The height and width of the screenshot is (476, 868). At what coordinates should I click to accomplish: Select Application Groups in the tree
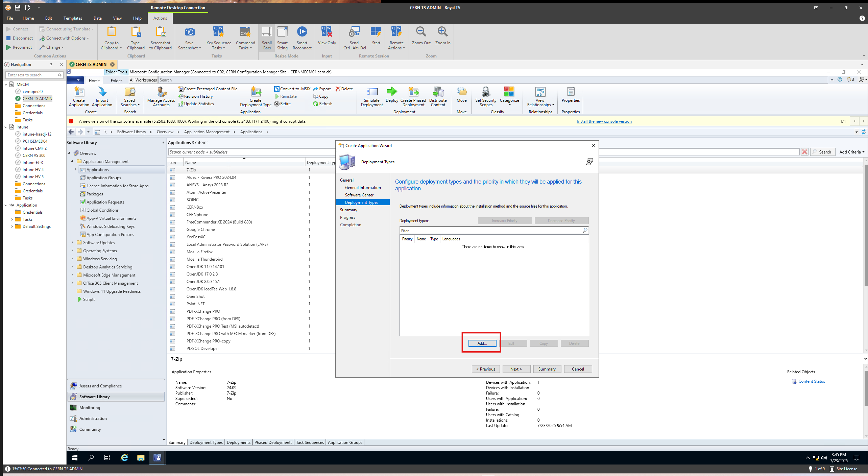click(x=103, y=178)
